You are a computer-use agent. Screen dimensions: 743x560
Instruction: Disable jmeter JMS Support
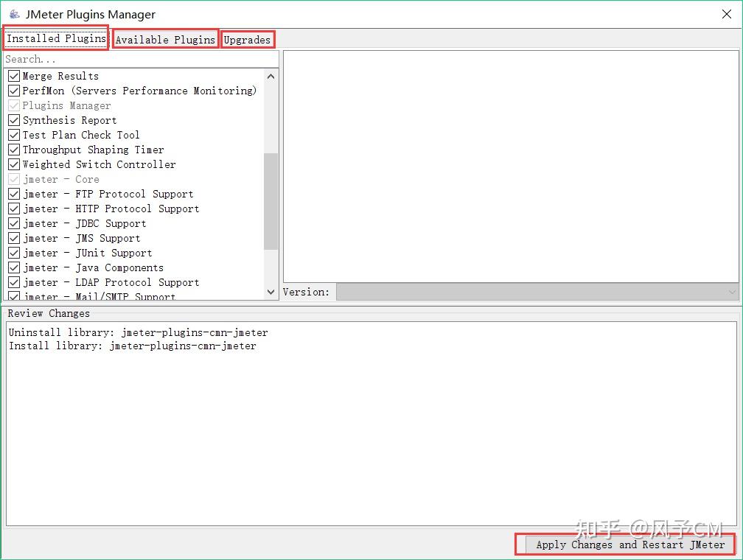pyautogui.click(x=13, y=237)
